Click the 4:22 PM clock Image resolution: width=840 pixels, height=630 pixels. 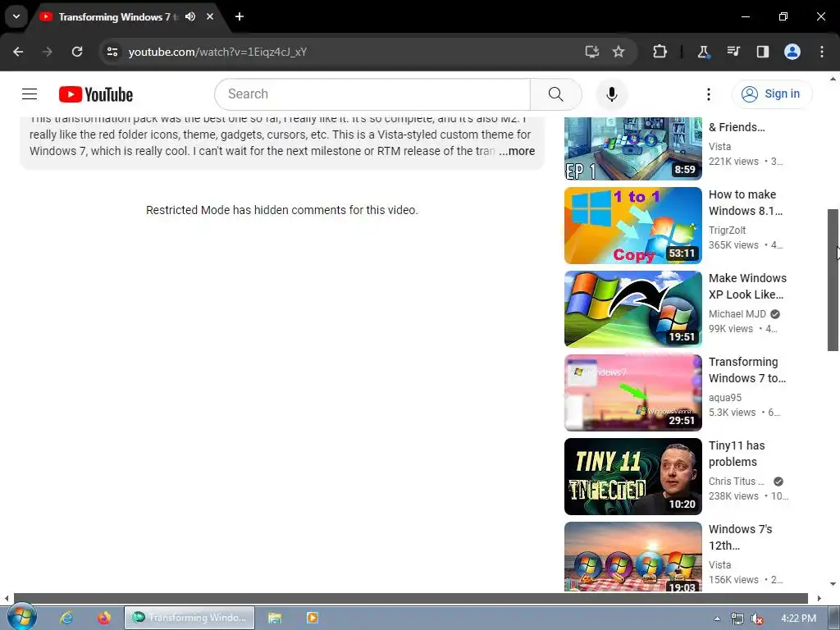click(798, 619)
